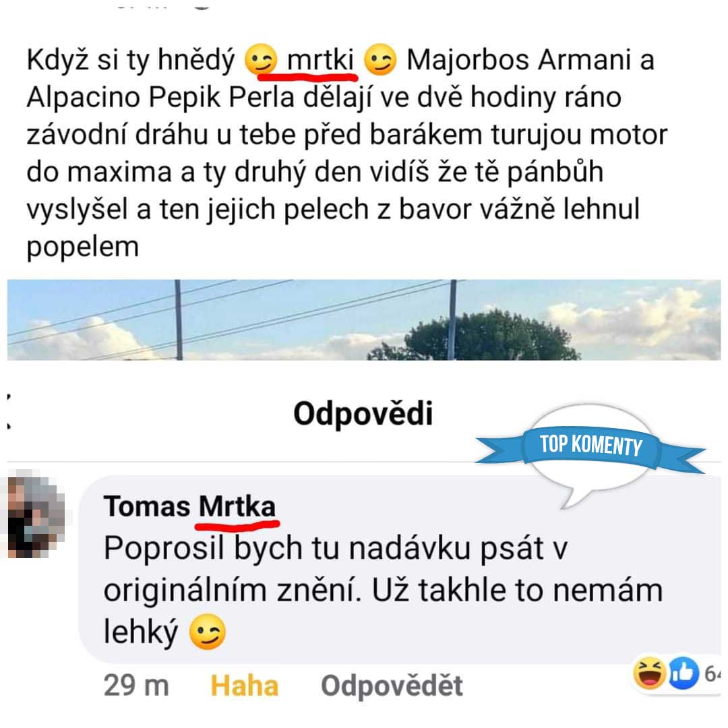Click the blue thumbs-up like icon

[x=684, y=673]
